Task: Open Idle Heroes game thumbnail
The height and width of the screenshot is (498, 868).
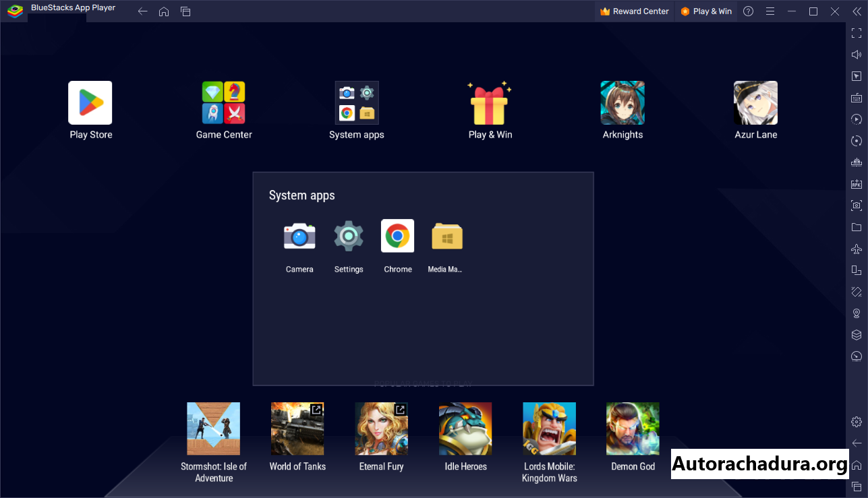Action: [465, 429]
